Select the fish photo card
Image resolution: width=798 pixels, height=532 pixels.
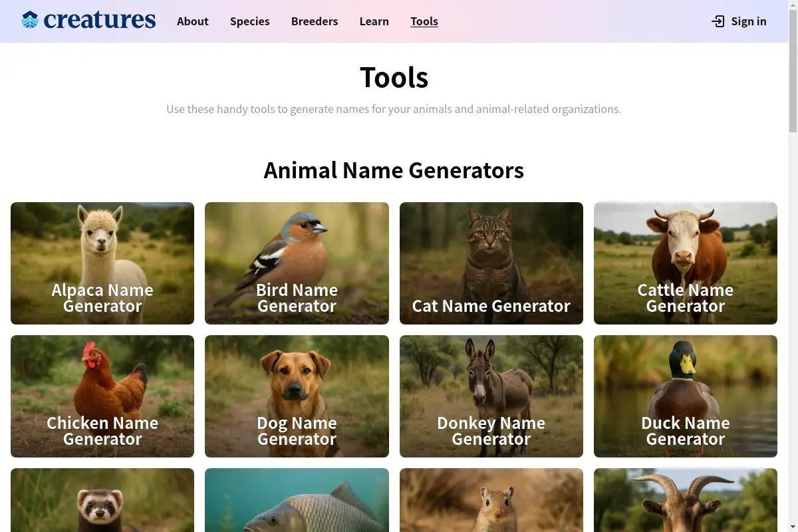(297, 500)
